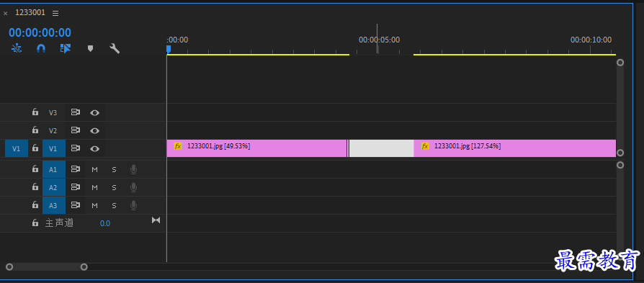Click the master track 0.0 volume value

[105, 223]
